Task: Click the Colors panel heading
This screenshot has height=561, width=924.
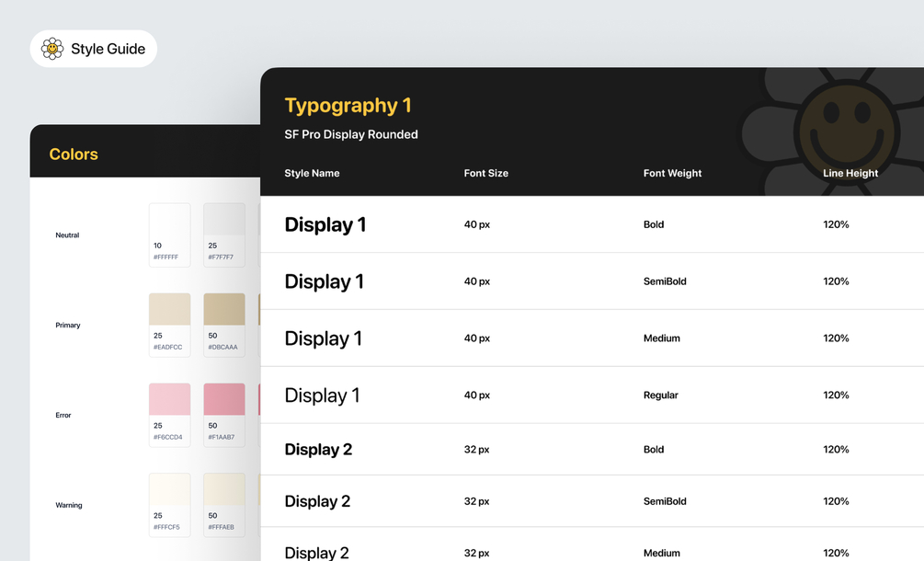Action: (74, 155)
